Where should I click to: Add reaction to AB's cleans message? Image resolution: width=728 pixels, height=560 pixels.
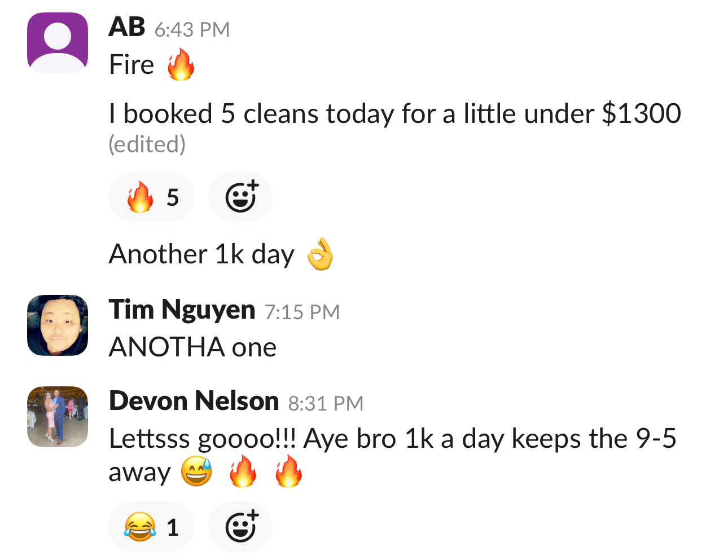240,197
